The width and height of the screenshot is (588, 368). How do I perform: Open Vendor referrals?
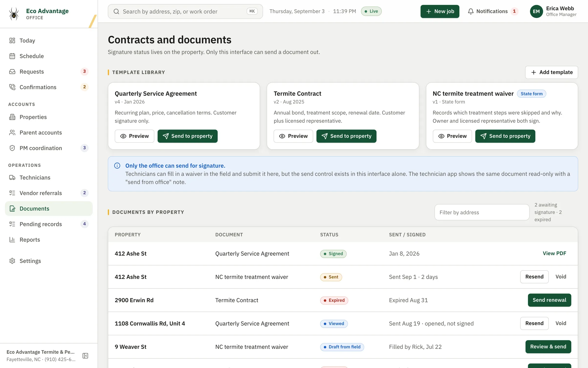[49, 193]
